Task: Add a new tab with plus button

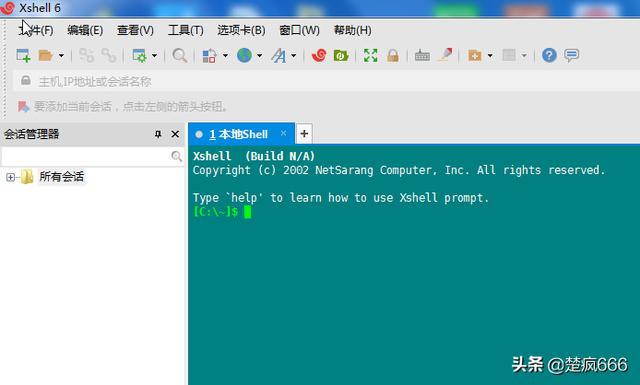Action: [304, 134]
